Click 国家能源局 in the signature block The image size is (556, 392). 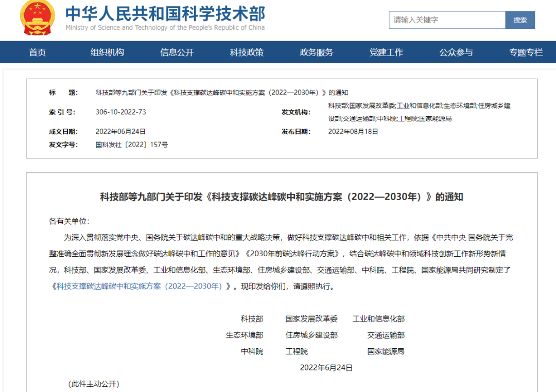(x=386, y=351)
